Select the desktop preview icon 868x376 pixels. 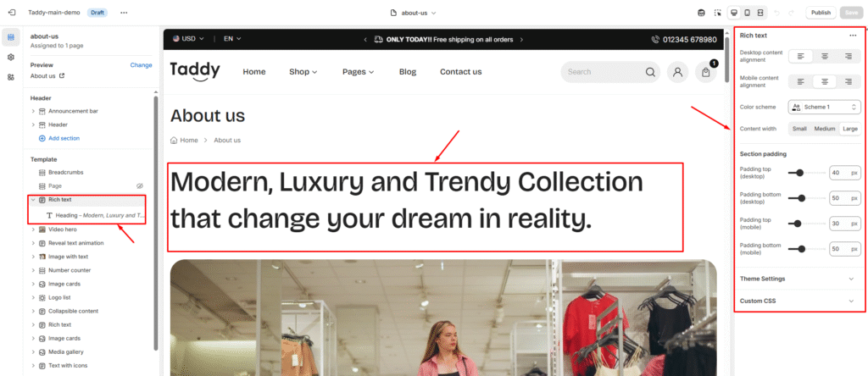point(734,13)
